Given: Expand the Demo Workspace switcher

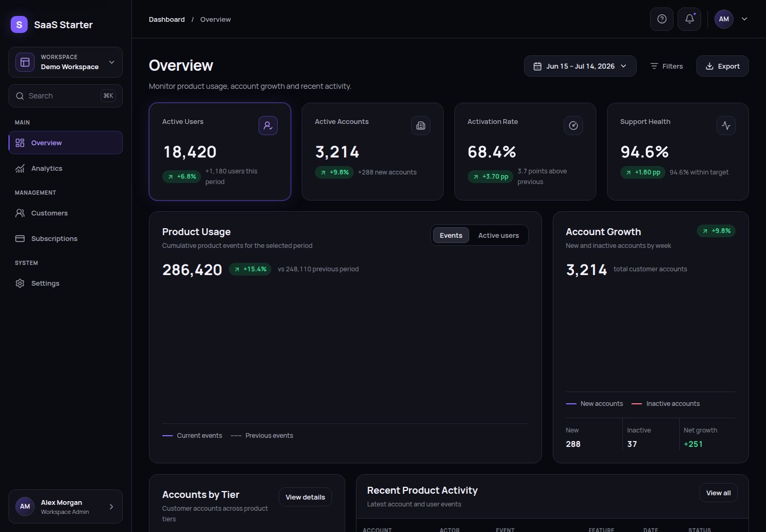Looking at the screenshot, I should (x=65, y=62).
